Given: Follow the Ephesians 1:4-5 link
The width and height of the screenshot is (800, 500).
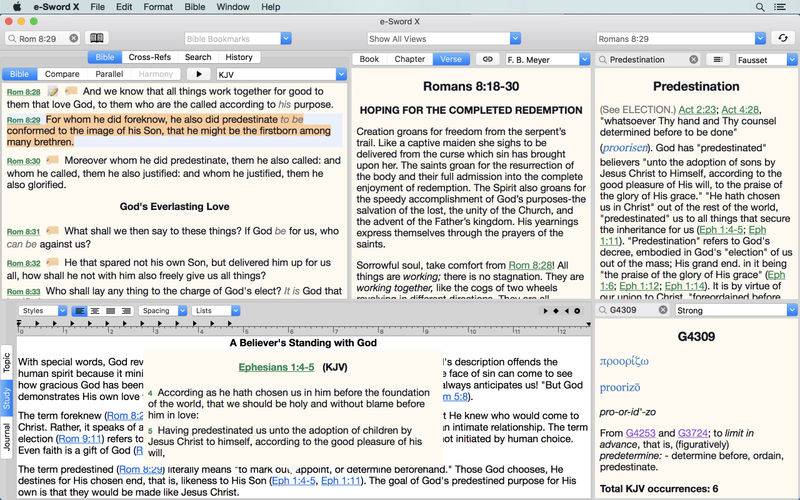Looking at the screenshot, I should (x=276, y=367).
